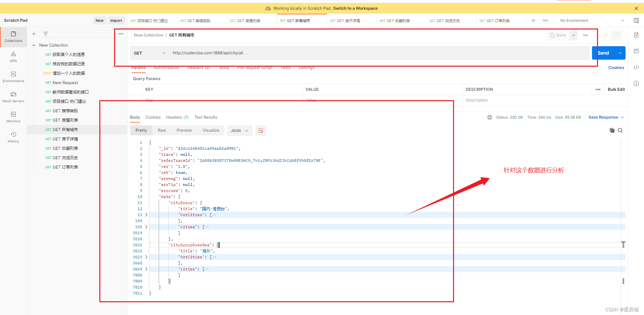Click Switch to a Workspace link
The image size is (644, 315).
[355, 8]
